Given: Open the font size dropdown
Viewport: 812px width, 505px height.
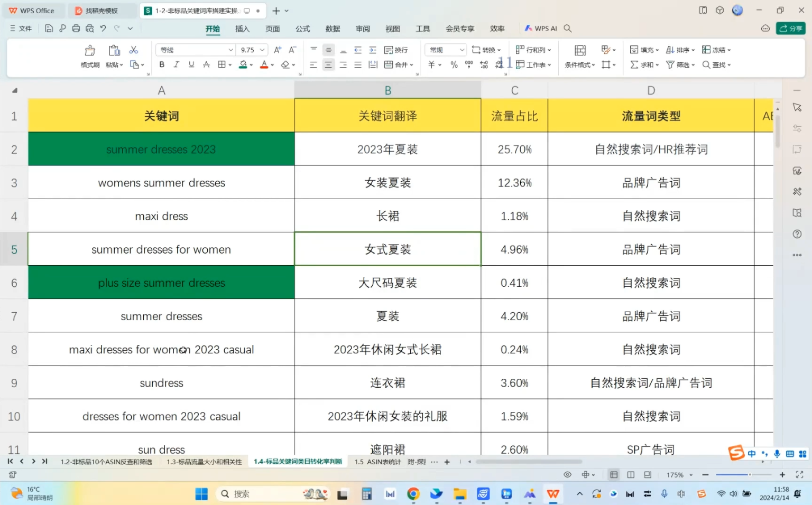Looking at the screenshot, I should click(261, 50).
